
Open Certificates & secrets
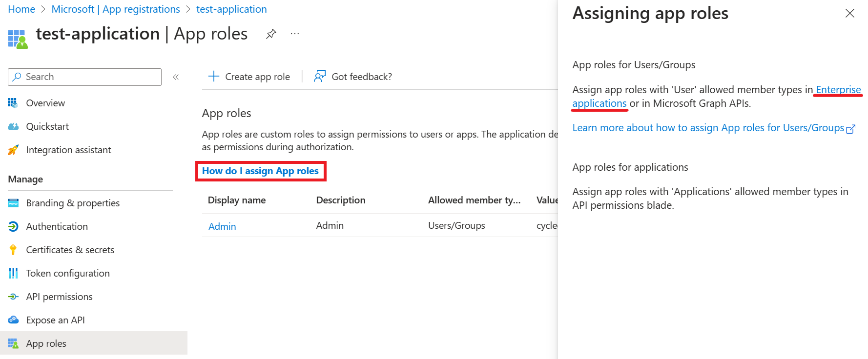70,250
